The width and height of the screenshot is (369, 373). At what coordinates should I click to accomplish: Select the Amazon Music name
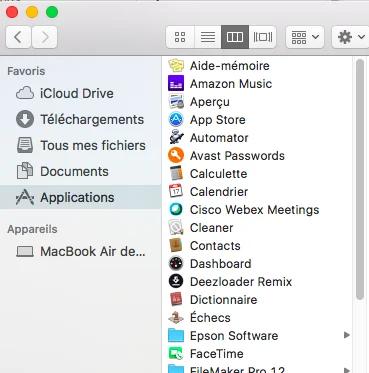point(231,84)
